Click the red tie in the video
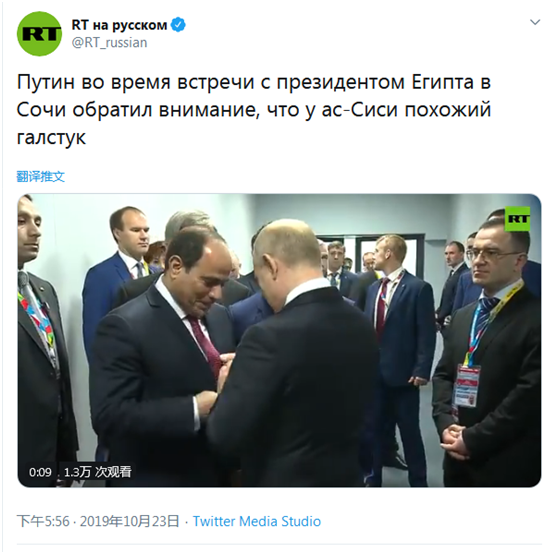Screen dimensions: 558x554 [x=206, y=343]
